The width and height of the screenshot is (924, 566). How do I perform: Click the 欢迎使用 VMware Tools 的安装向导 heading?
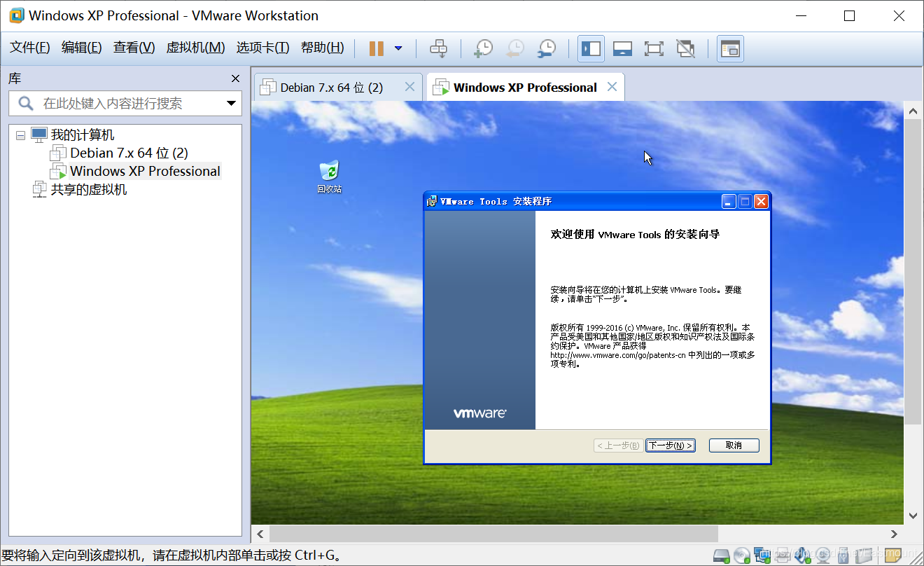click(635, 234)
